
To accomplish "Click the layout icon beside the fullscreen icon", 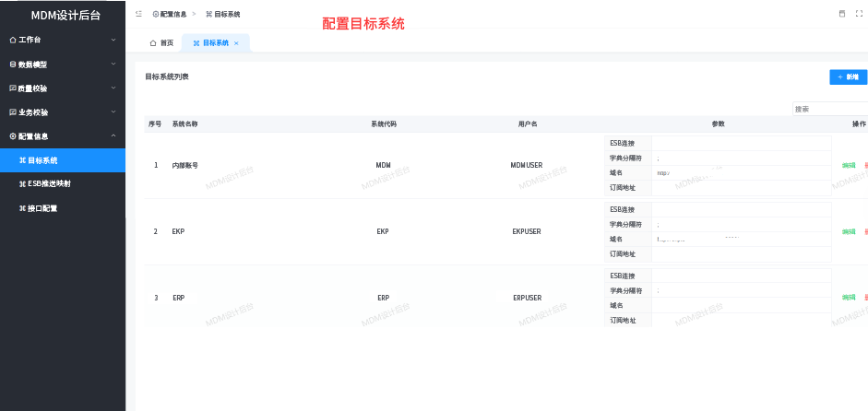I will point(841,14).
